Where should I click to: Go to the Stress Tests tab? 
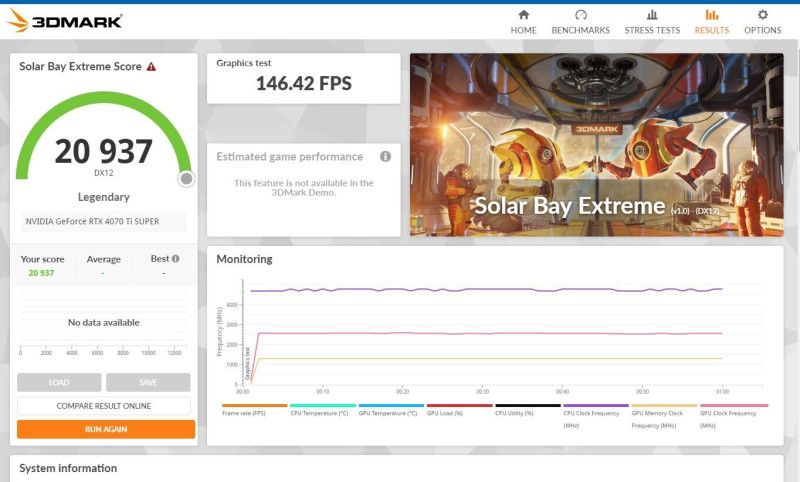pos(652,22)
